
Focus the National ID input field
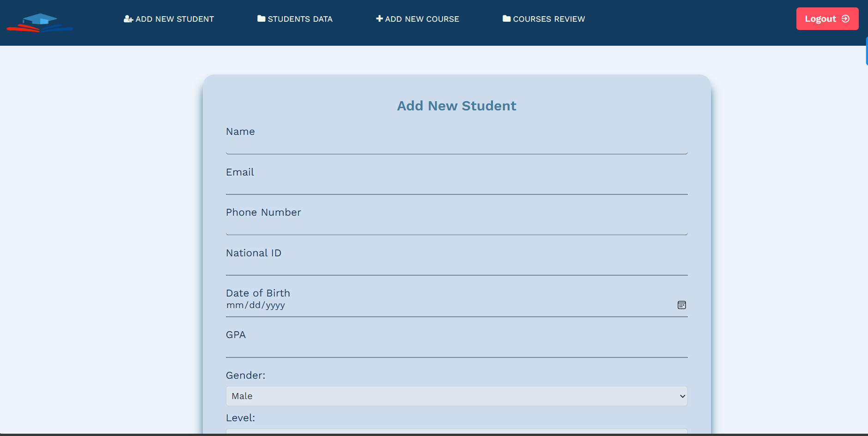pos(457,267)
